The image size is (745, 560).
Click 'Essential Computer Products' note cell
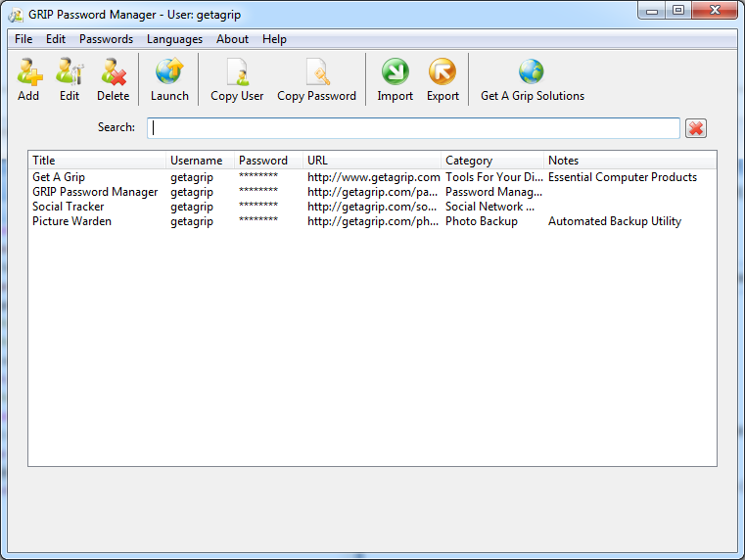[x=623, y=177]
